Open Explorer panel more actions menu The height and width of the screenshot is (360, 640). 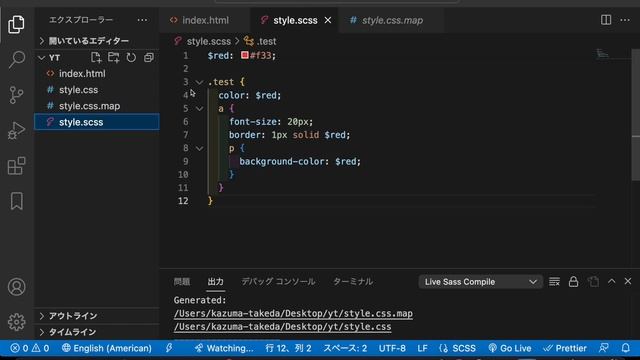(x=142, y=20)
